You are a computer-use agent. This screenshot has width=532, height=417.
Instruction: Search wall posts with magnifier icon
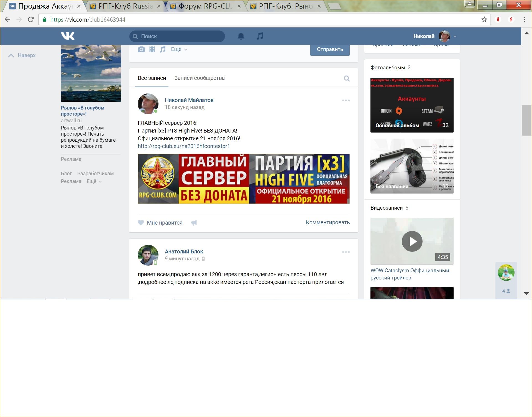[x=347, y=78]
